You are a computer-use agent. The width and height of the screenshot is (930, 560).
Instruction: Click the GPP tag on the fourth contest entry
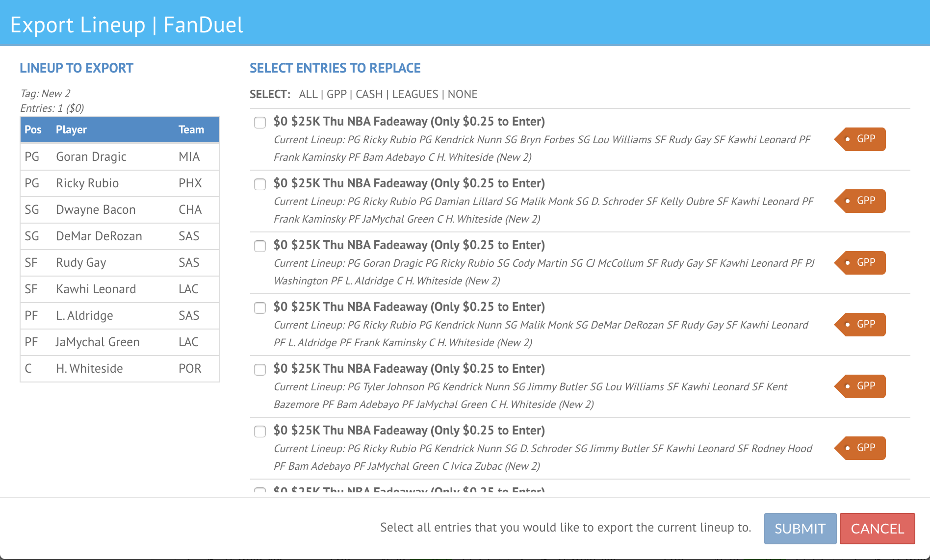(859, 324)
